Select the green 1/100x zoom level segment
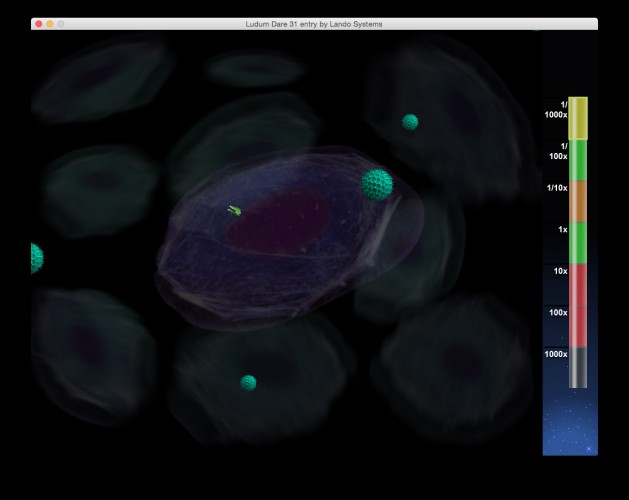This screenshot has height=500, width=629. point(578,160)
